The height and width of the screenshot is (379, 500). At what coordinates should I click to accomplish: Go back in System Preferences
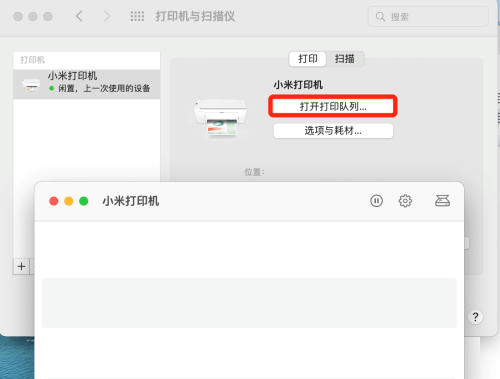tap(79, 16)
